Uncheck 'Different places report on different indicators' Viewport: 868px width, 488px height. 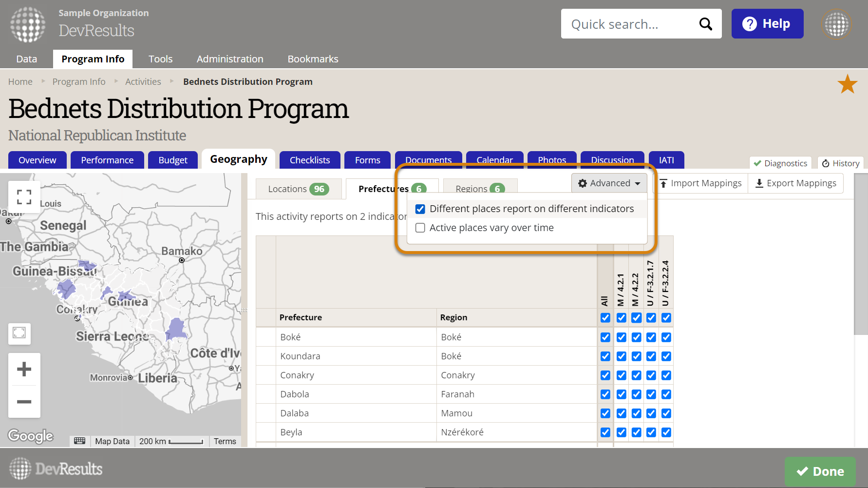click(x=420, y=209)
